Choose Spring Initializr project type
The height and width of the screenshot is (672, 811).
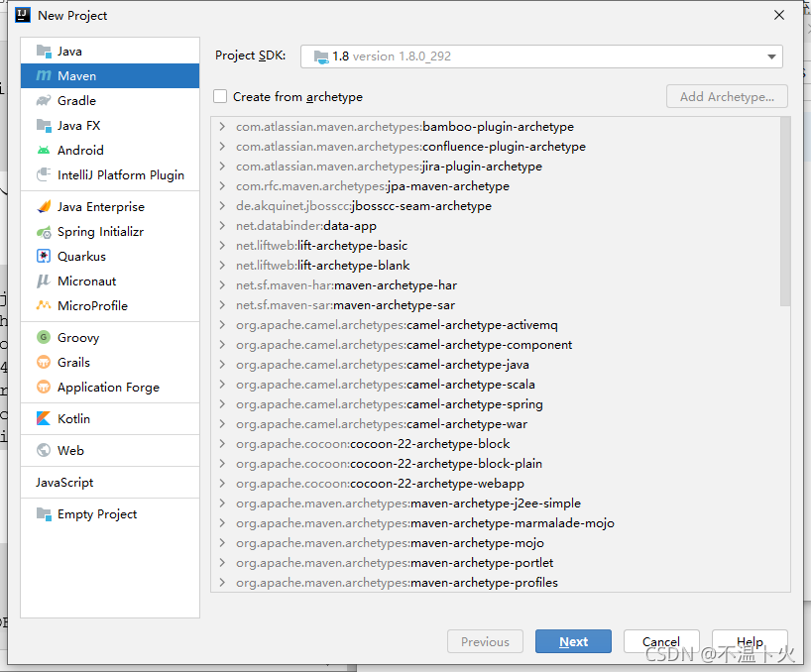point(110,232)
